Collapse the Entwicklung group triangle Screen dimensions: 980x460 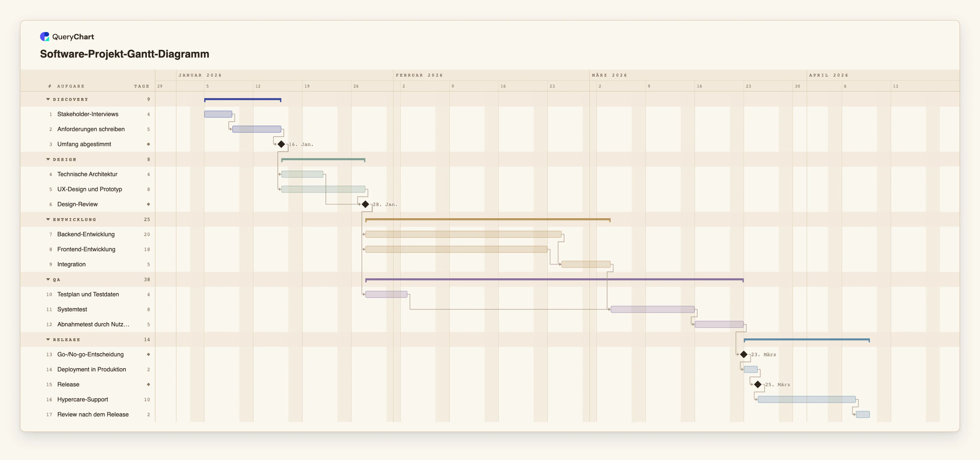(x=48, y=219)
